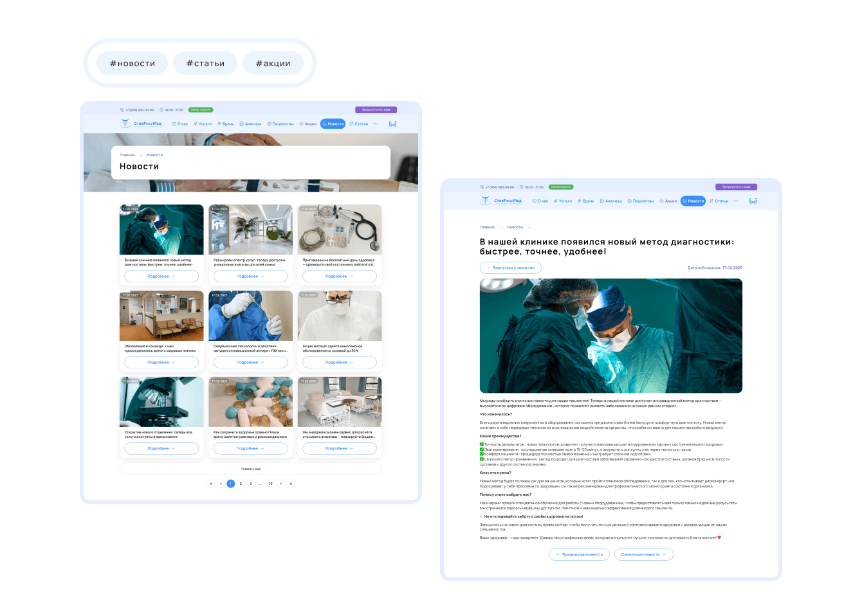Open 'Пациентам' menu on the article page
This screenshot has width=862, height=616.
pos(641,201)
